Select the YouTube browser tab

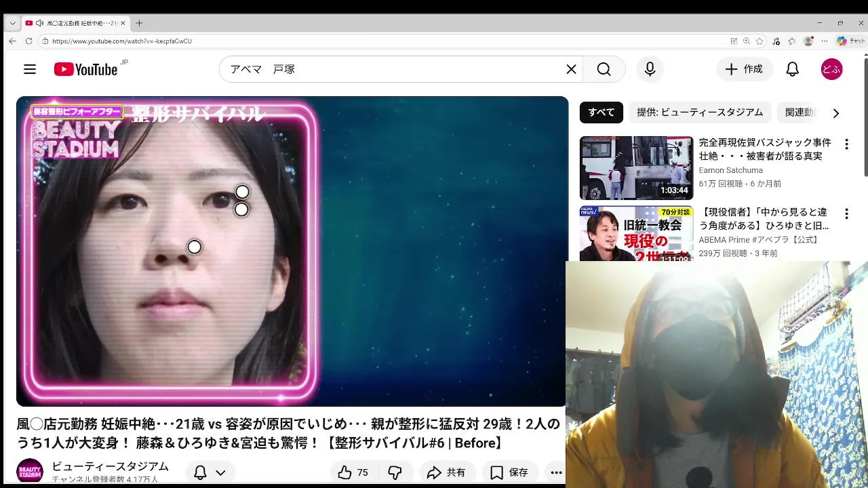75,23
